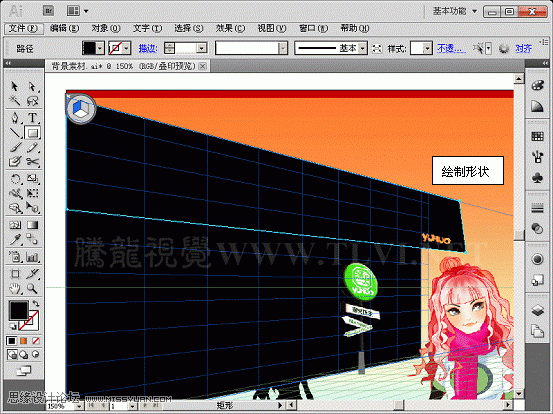Open the Stroke panel lines icon
This screenshot has width=553, height=414.
[x=537, y=208]
